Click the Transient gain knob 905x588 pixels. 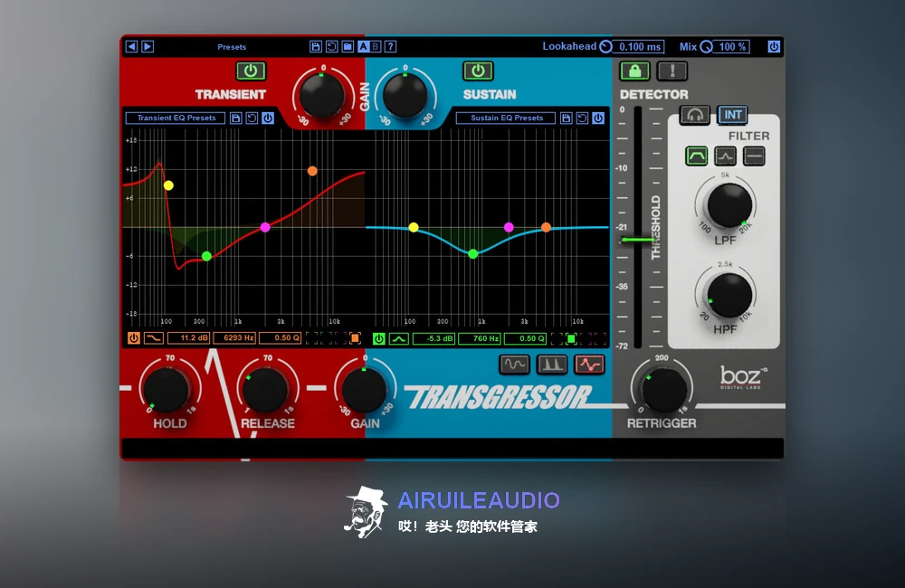[322, 96]
